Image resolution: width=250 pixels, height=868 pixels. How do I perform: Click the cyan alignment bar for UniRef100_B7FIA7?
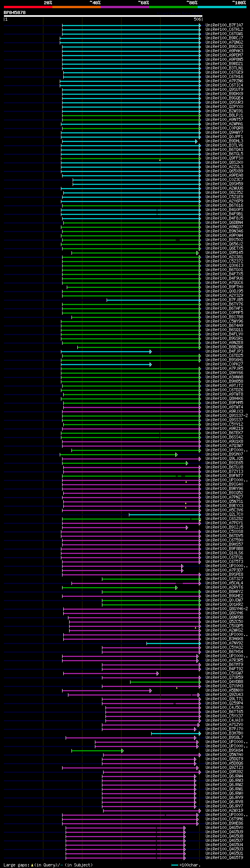[132, 25]
